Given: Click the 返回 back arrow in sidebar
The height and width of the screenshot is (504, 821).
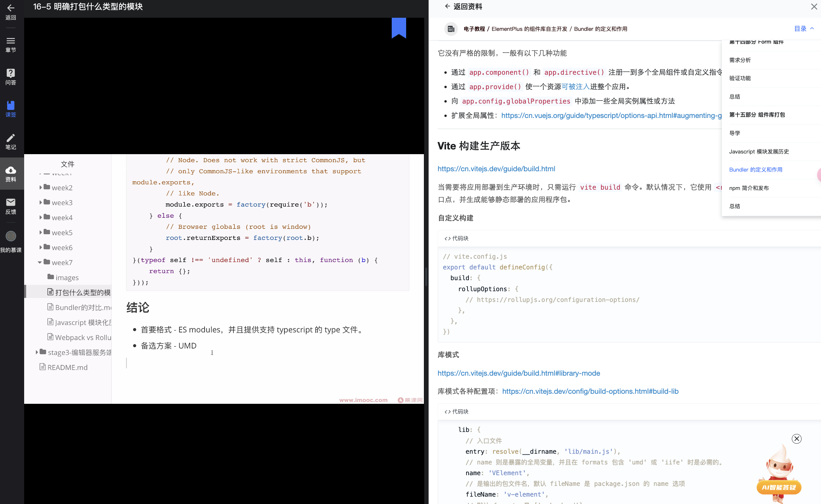Looking at the screenshot, I should [x=11, y=12].
